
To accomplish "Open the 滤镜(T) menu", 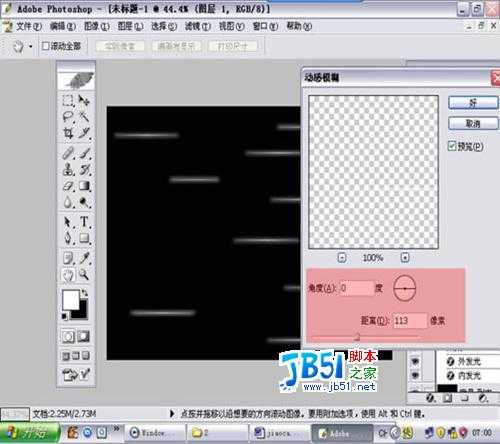I will pos(198,26).
